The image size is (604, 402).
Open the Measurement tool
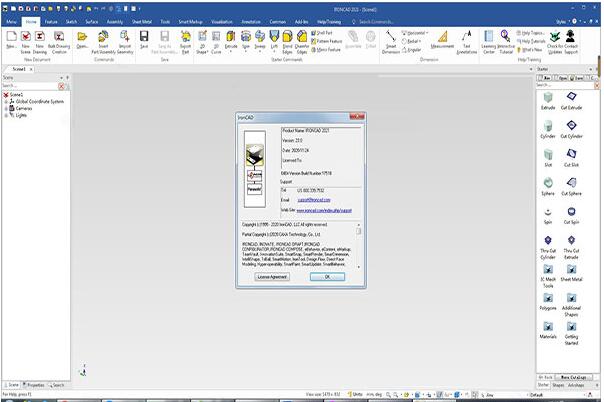(x=443, y=37)
